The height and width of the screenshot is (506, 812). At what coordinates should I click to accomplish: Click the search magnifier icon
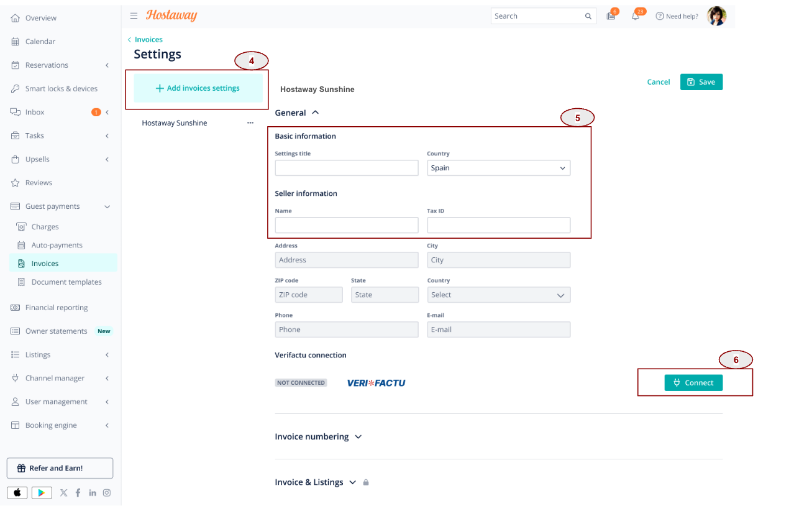[588, 16]
